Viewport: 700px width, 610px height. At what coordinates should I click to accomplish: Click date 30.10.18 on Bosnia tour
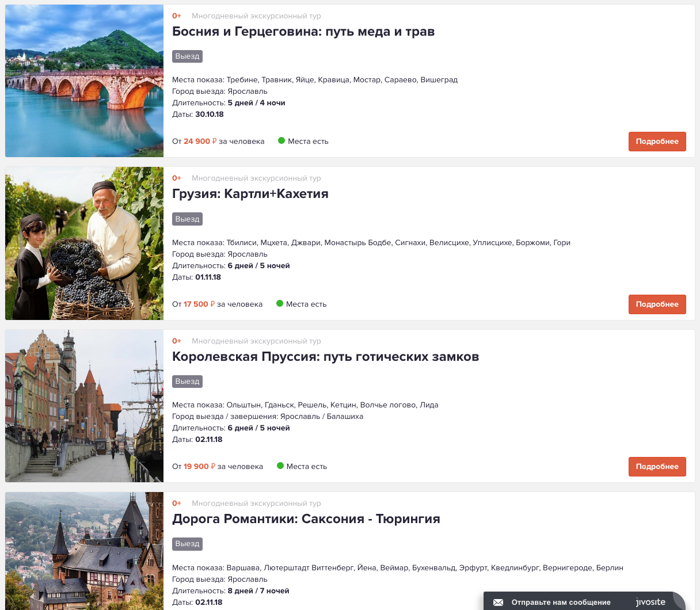[x=210, y=115]
